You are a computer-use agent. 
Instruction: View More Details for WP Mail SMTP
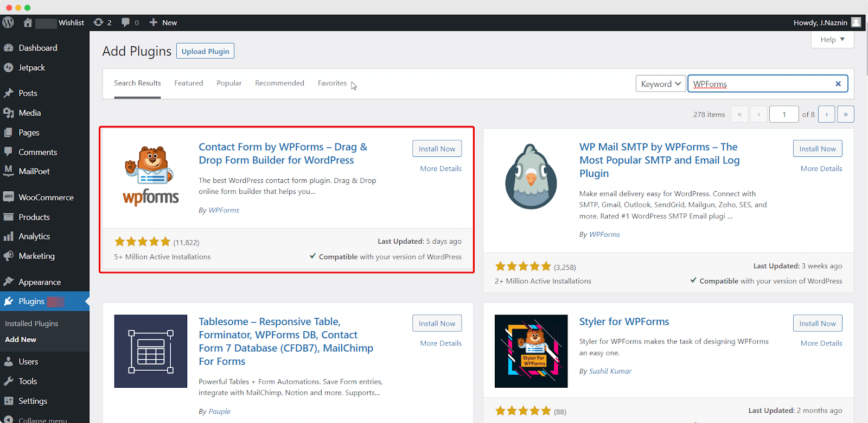[x=821, y=168]
